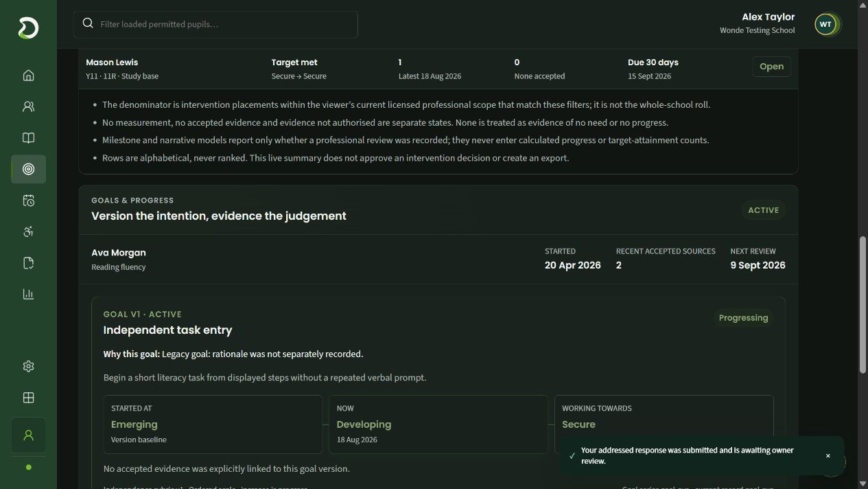This screenshot has height=489, width=868.
Task: Open the bar chart reports icon
Action: click(x=28, y=294)
